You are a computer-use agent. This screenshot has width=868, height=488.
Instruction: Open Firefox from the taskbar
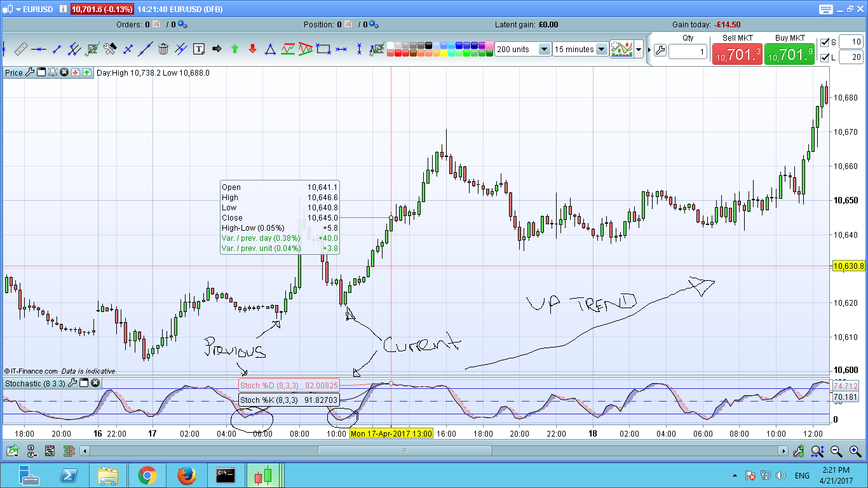(187, 475)
